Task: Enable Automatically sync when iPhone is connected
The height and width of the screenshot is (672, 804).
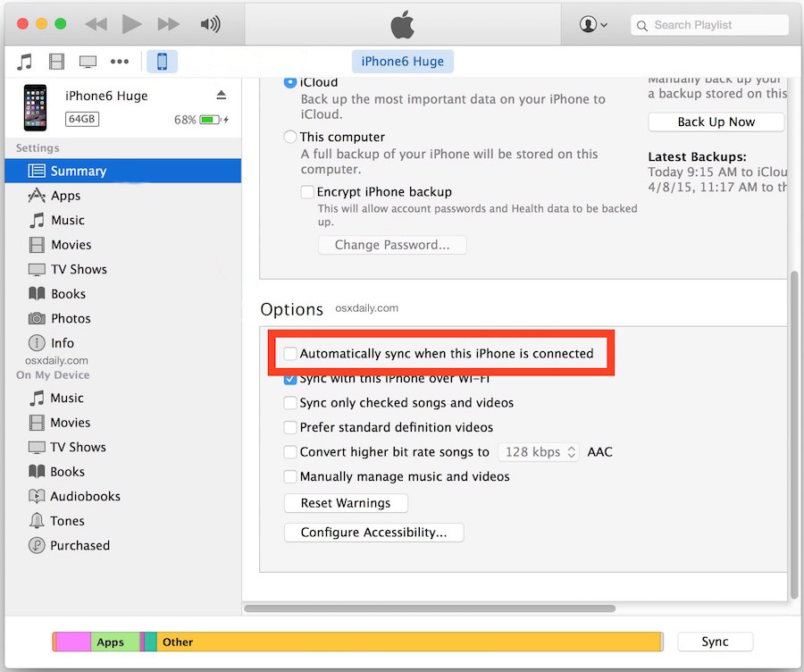Action: tap(290, 354)
